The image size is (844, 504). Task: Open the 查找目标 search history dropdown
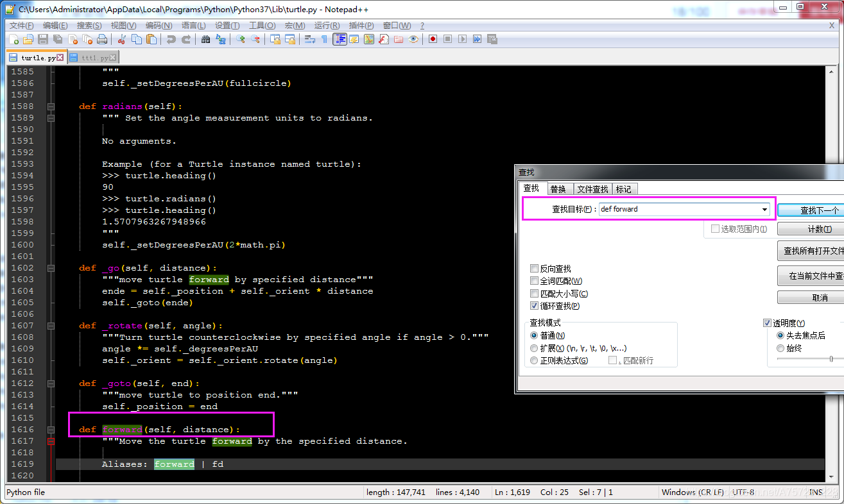click(x=764, y=208)
